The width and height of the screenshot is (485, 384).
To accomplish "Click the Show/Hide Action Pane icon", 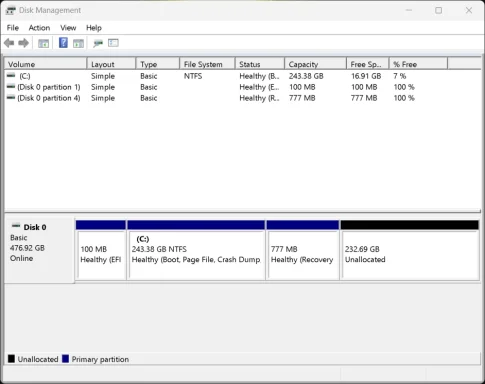I will [x=78, y=43].
